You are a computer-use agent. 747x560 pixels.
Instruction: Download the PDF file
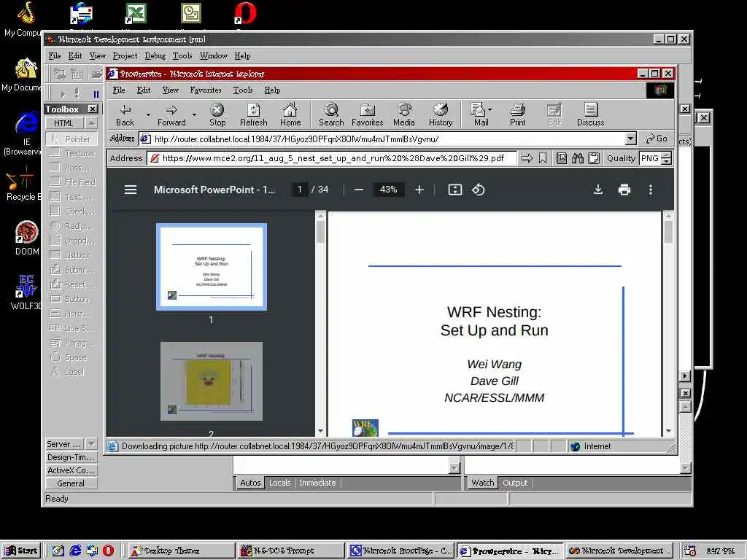tap(598, 190)
